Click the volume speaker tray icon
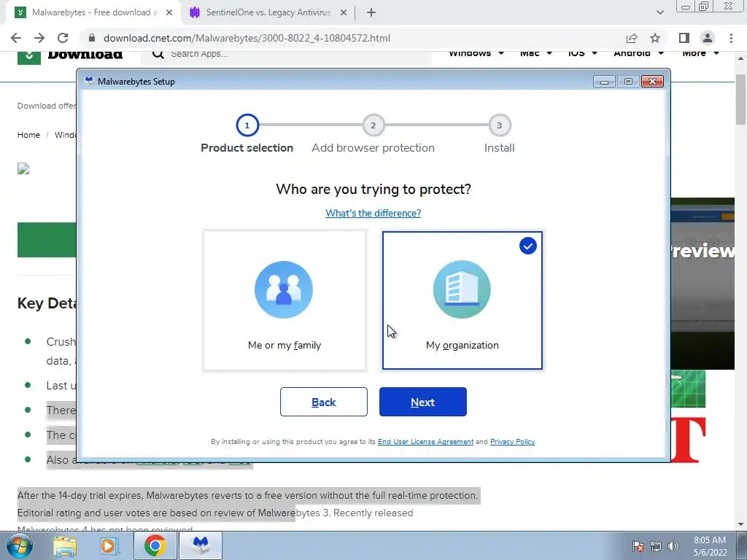 click(x=673, y=546)
